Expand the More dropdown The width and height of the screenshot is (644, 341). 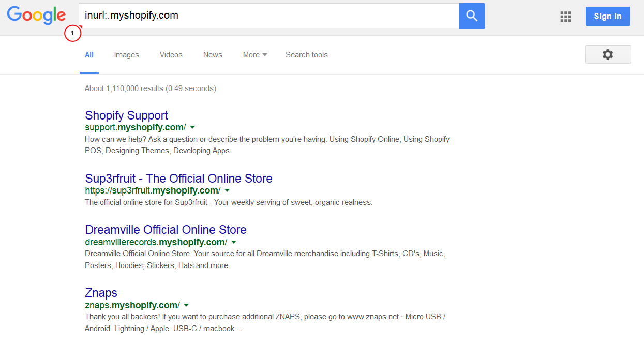[x=255, y=55]
